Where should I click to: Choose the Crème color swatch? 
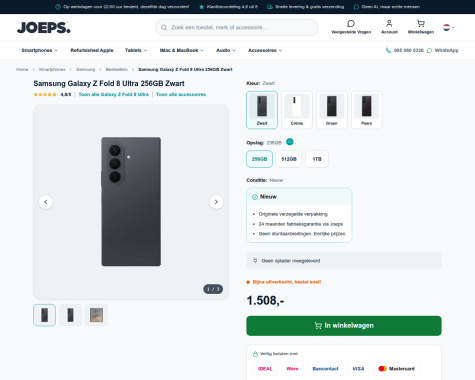[297, 110]
